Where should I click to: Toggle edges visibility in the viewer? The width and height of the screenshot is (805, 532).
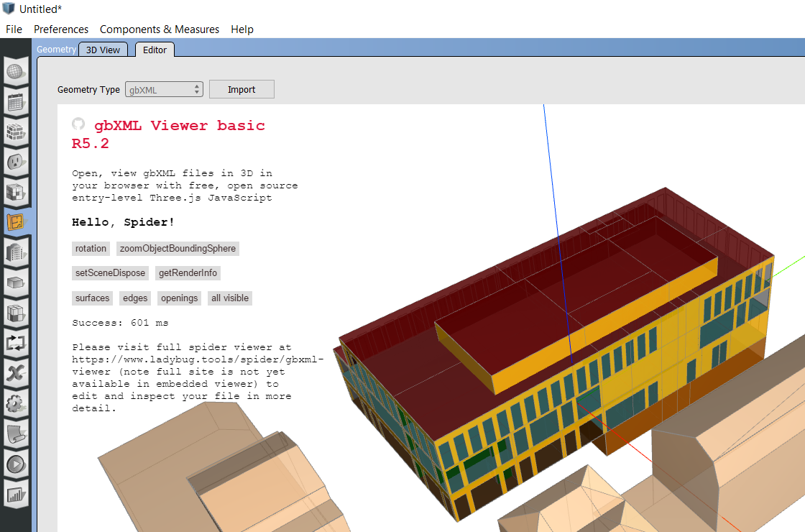[135, 298]
